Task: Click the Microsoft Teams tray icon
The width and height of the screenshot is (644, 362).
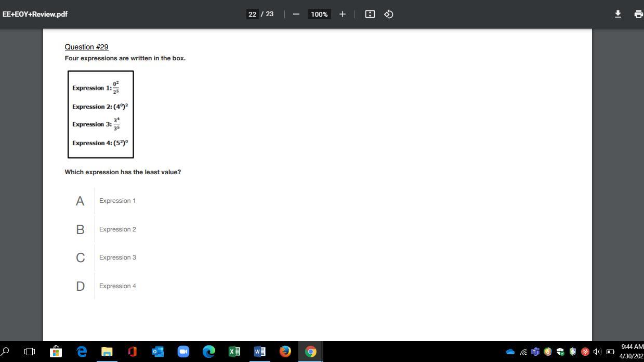Action: pos(535,352)
